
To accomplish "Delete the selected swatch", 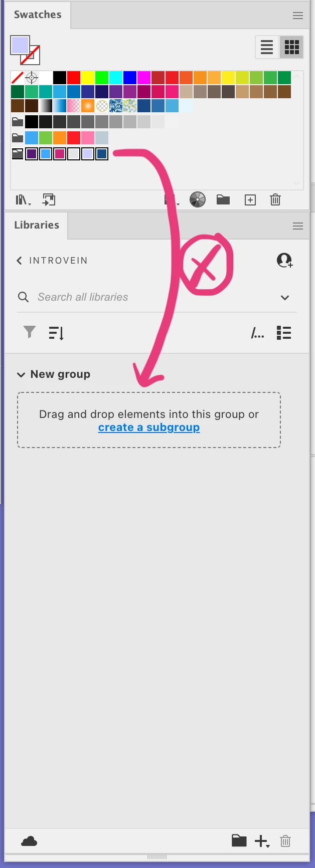I will pos(275,199).
